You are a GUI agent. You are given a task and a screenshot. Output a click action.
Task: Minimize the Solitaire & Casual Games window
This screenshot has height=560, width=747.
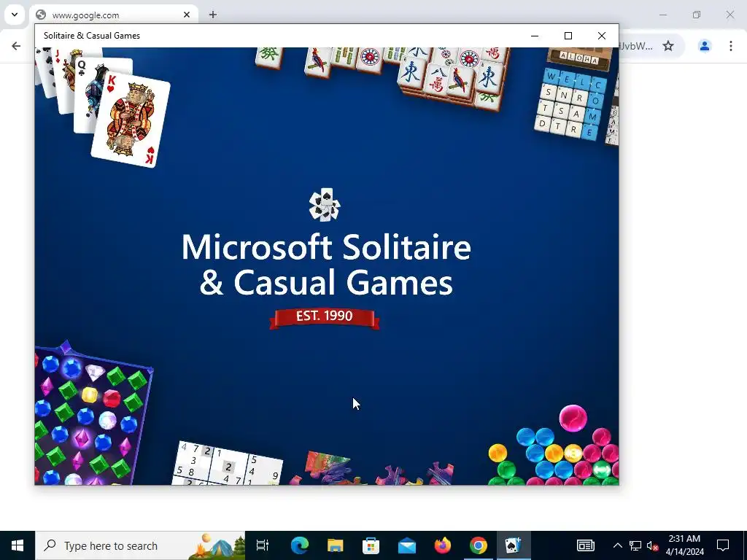pyautogui.click(x=535, y=36)
